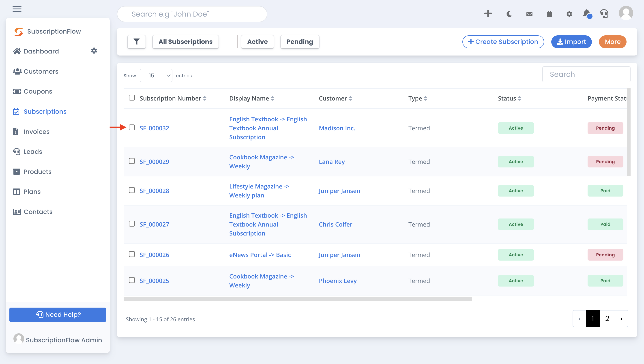This screenshot has height=364, width=644.
Task: Go to next page arrow
Action: [x=621, y=318]
